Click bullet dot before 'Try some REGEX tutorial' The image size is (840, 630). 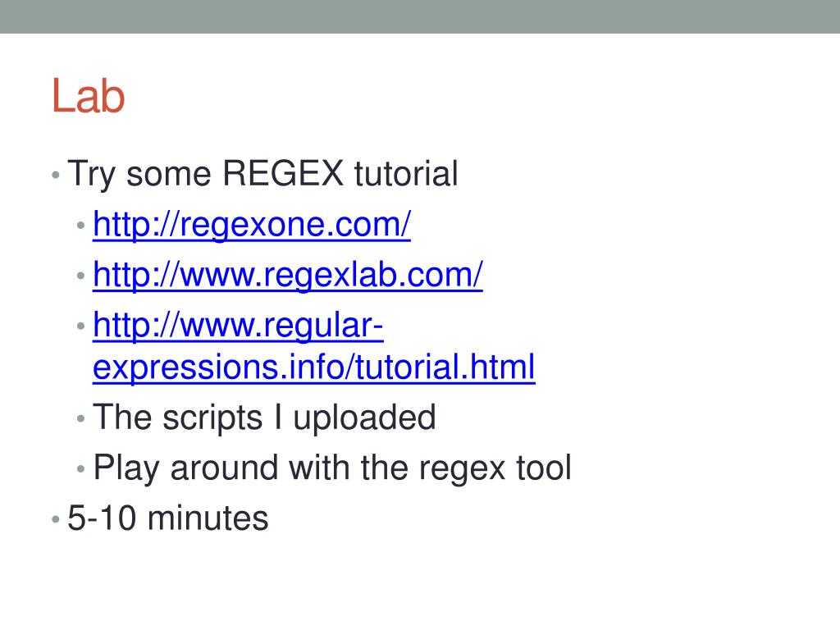pyautogui.click(x=56, y=175)
